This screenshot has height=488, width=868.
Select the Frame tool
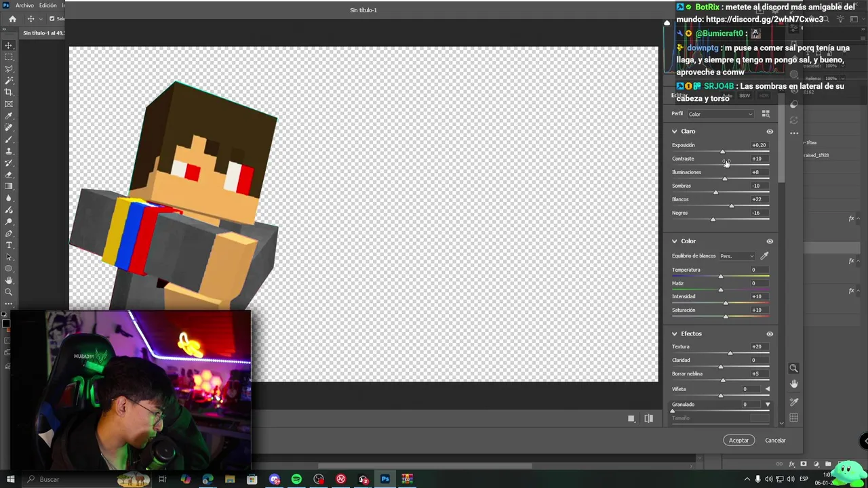[x=9, y=104]
